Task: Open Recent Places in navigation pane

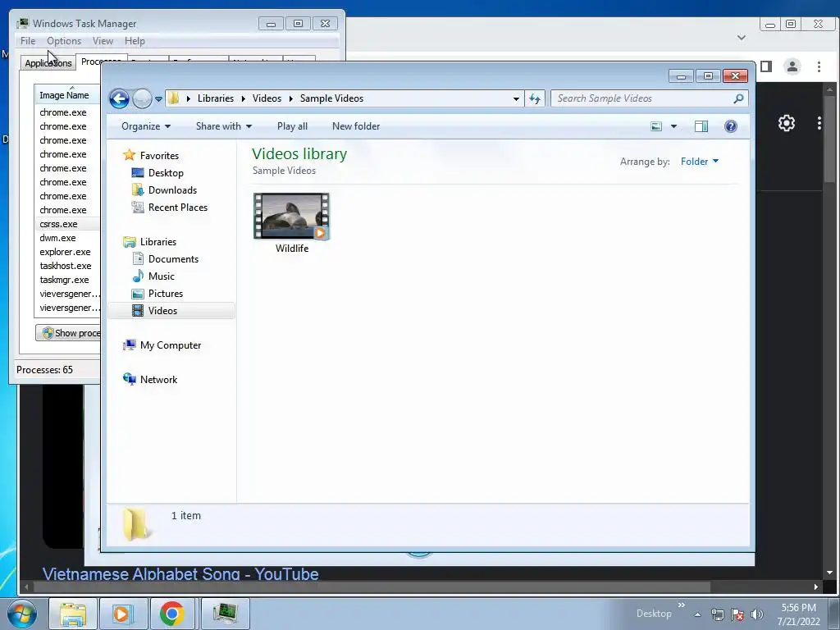Action: coord(178,208)
